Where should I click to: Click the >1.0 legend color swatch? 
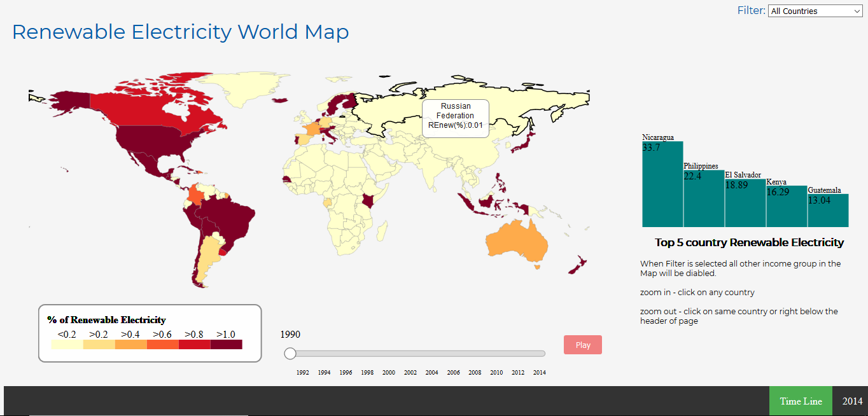pyautogui.click(x=226, y=344)
